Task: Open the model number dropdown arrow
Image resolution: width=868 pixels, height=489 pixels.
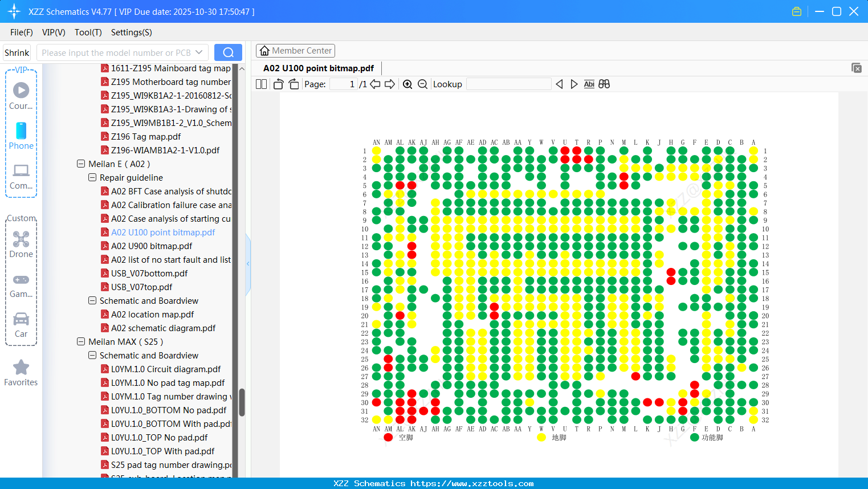Action: (x=199, y=52)
